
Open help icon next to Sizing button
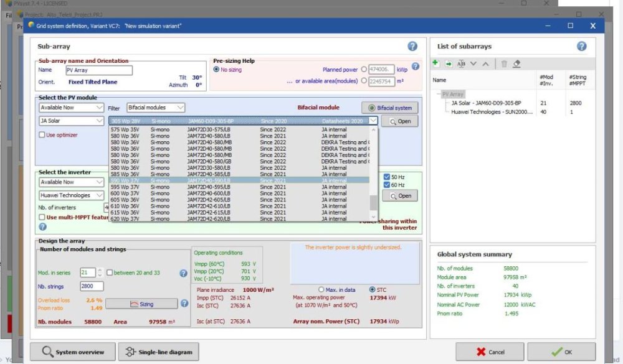[x=184, y=304]
